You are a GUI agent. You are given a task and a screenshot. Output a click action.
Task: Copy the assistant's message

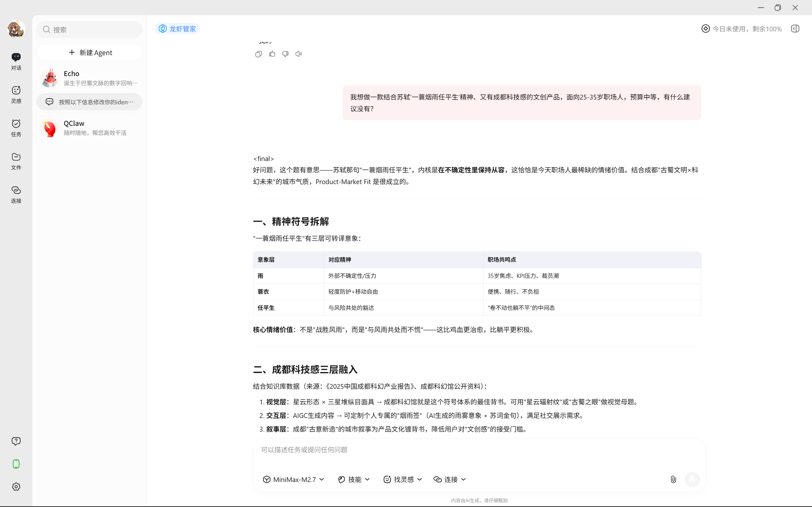pos(258,54)
